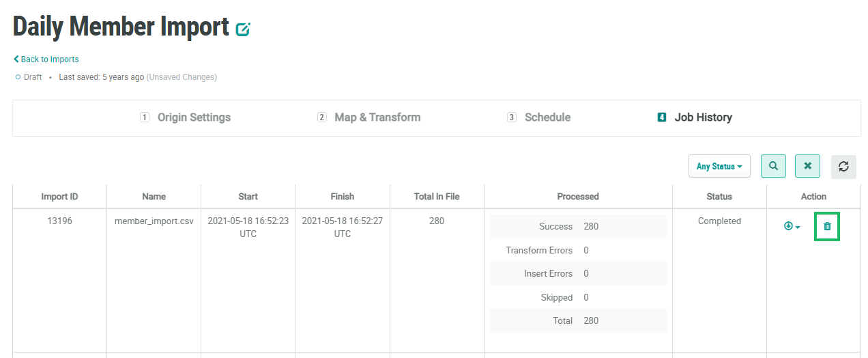Click the Name column header
Viewport: 868px width, 358px height.
pos(154,197)
